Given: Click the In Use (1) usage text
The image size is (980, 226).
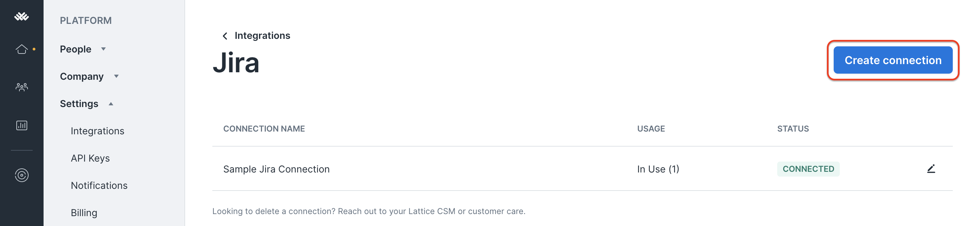Looking at the screenshot, I should [658, 169].
